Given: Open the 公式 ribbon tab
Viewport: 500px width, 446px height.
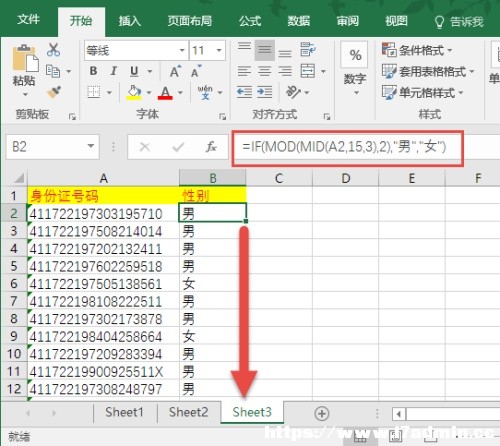Looking at the screenshot, I should click(x=250, y=21).
